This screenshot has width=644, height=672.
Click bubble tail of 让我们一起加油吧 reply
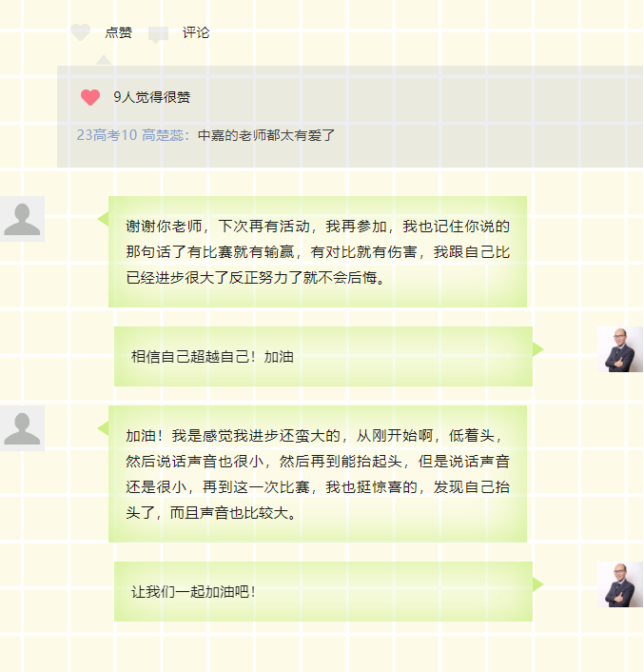pyautogui.click(x=537, y=584)
